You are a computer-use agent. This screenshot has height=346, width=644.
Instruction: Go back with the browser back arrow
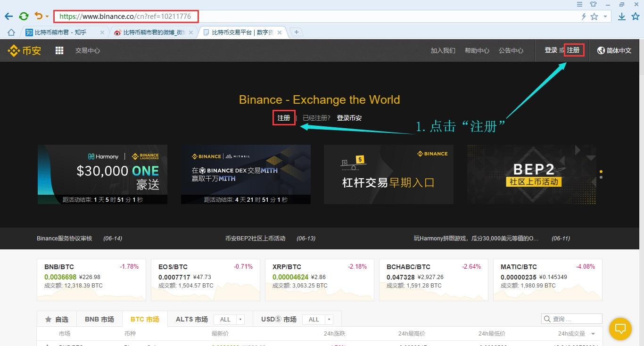[x=8, y=16]
